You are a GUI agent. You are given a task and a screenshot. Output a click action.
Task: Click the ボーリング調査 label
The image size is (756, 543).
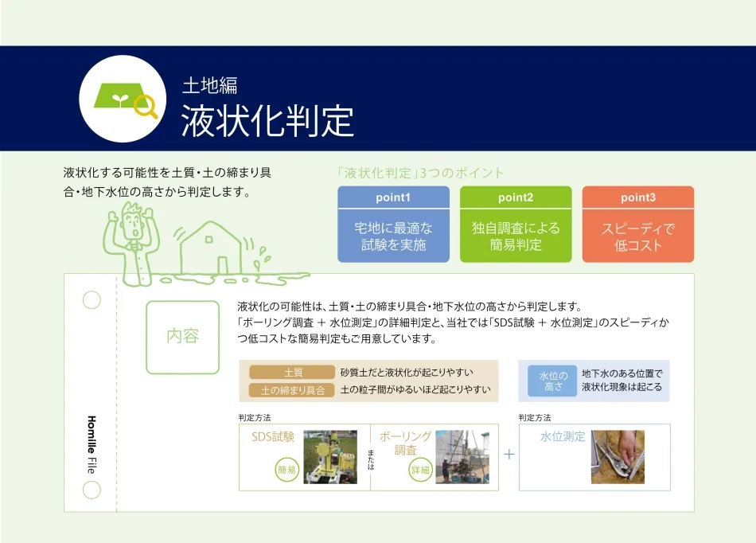405,443
